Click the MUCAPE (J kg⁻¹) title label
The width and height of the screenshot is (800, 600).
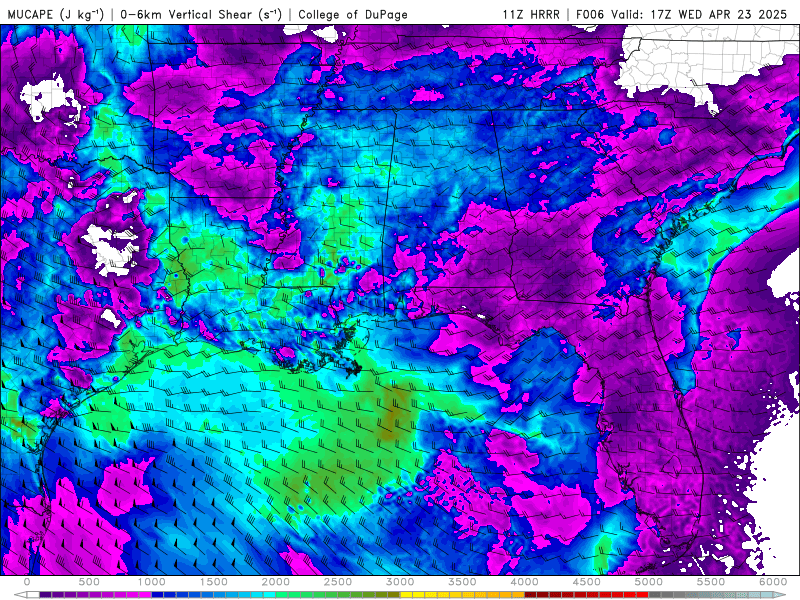[x=56, y=14]
